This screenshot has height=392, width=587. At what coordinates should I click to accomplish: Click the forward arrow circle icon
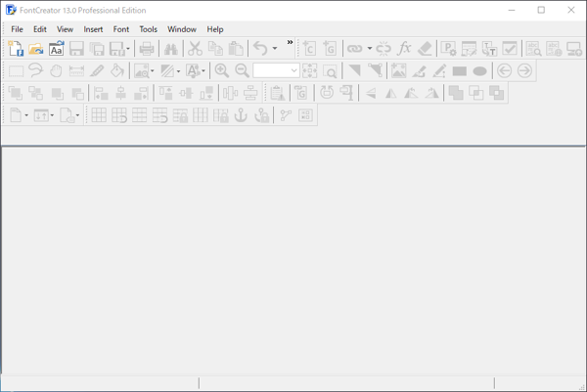[x=524, y=70]
